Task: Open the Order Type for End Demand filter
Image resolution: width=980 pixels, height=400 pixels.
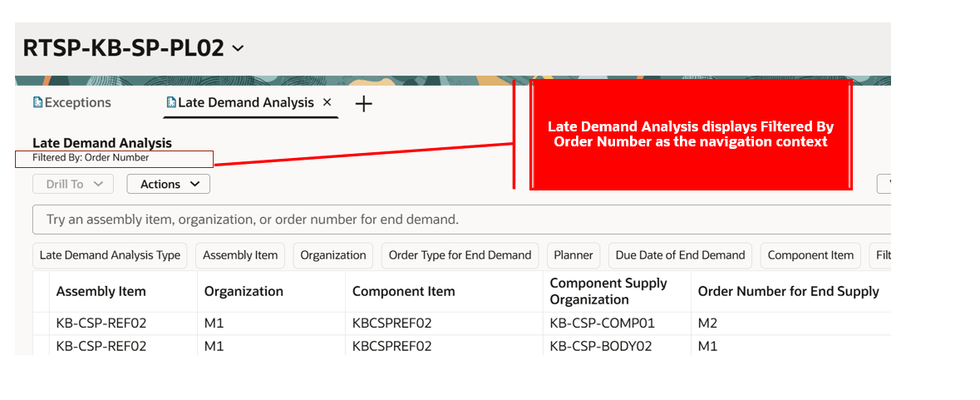Action: (460, 255)
